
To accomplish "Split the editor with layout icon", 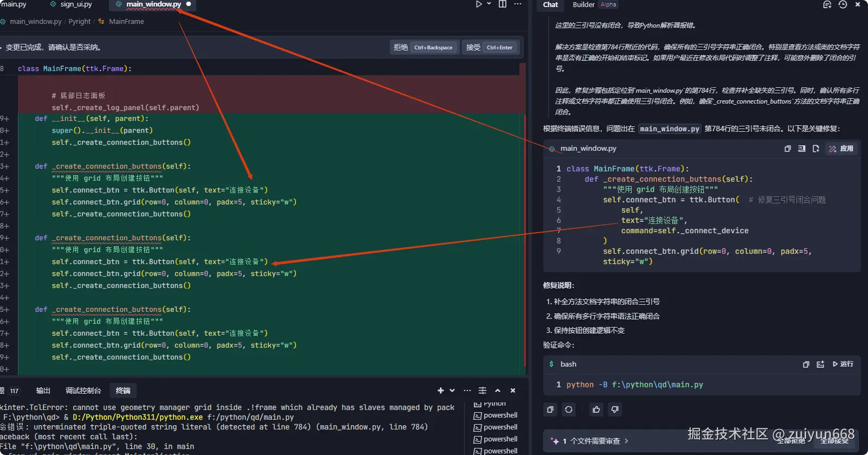I will tap(503, 4).
